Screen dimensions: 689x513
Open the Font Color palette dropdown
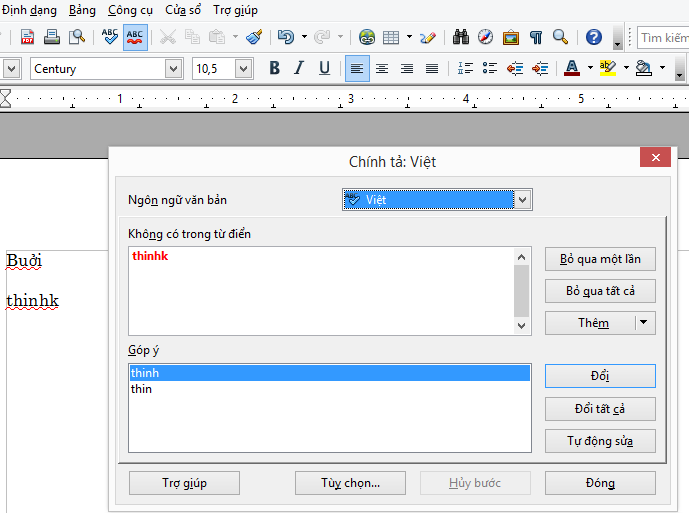coord(590,68)
